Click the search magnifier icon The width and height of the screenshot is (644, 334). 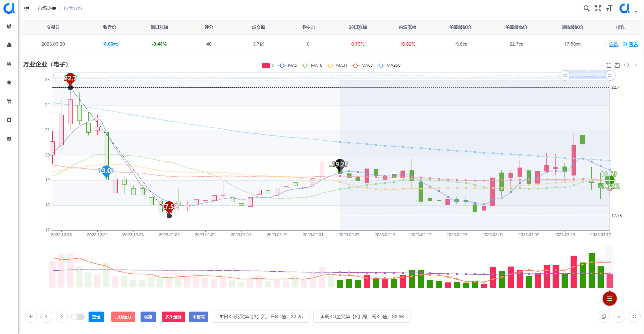[586, 8]
